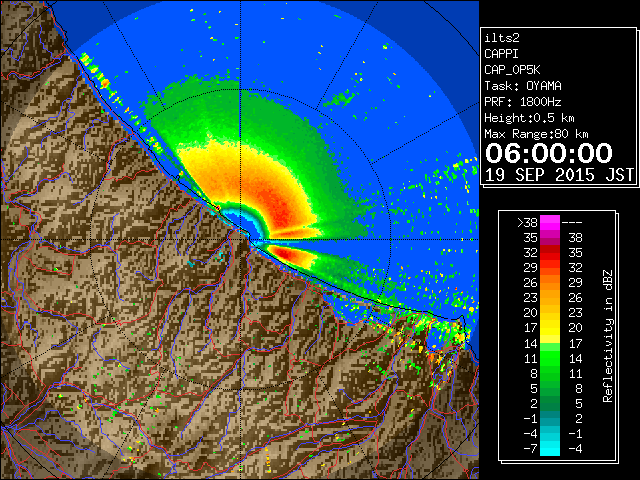Click the 06:00:00 timestamp
Screen dimensions: 640x480
point(549,153)
